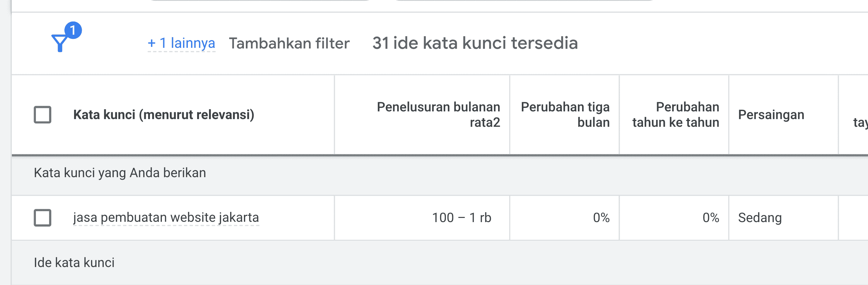
Task: Click 'Tambahkan filter' to add a filter
Action: pos(289,43)
